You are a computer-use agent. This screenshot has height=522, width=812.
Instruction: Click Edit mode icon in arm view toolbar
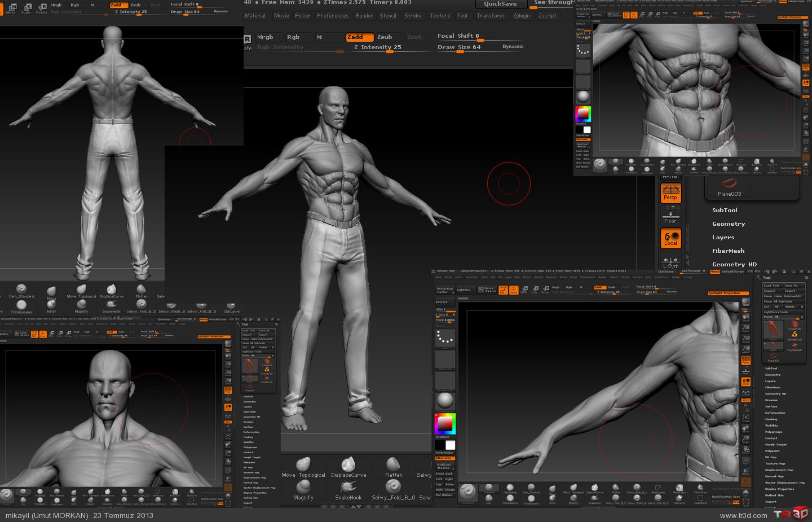click(502, 290)
